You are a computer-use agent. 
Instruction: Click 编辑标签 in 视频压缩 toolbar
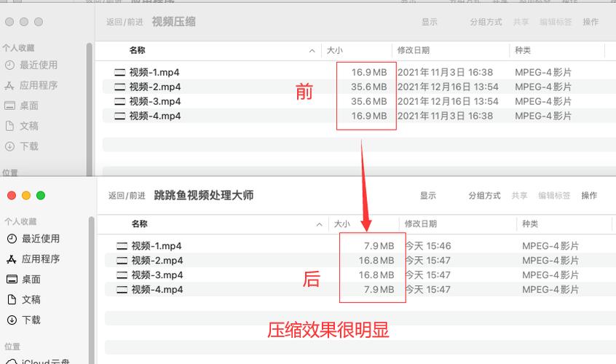point(556,22)
